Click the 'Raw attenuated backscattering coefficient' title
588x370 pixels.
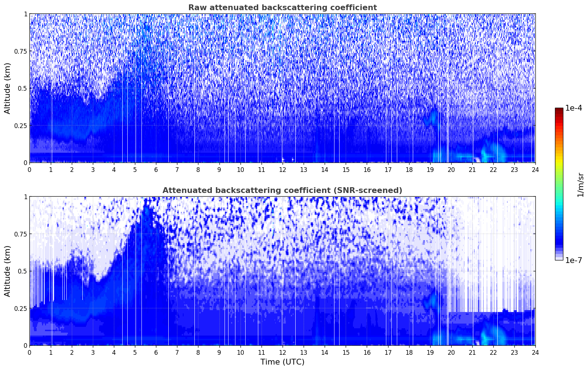282,8
